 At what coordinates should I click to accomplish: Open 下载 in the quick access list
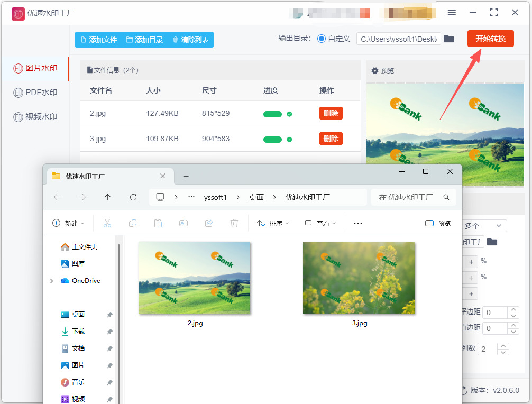click(72, 332)
